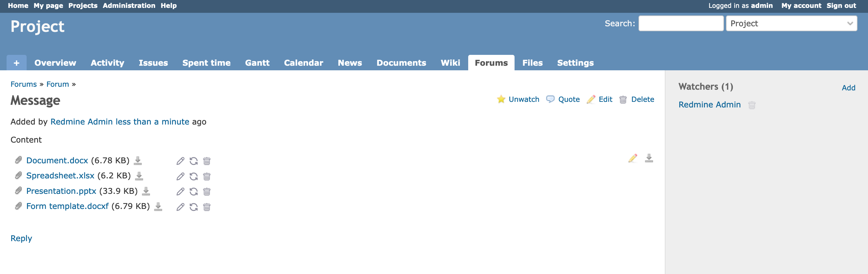Open My page in top menu

[x=49, y=6]
